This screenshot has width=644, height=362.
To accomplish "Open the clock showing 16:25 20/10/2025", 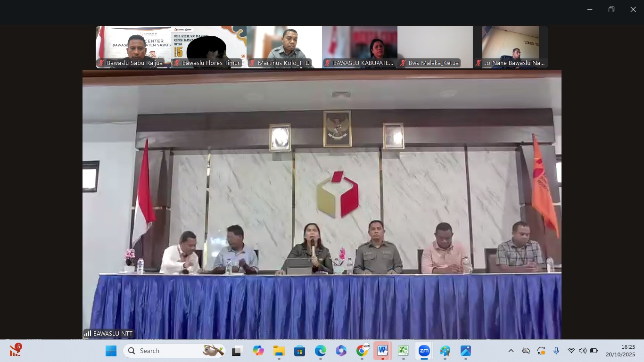I will pos(620,351).
